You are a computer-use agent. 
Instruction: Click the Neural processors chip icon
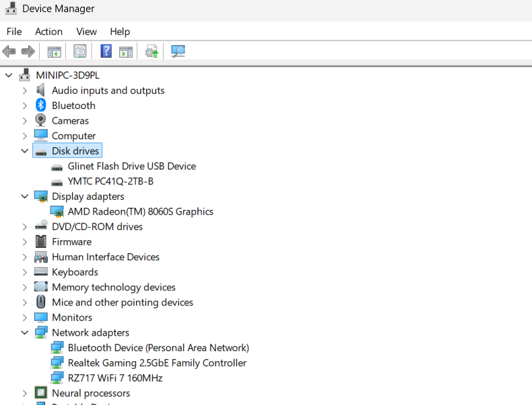pyautogui.click(x=40, y=393)
